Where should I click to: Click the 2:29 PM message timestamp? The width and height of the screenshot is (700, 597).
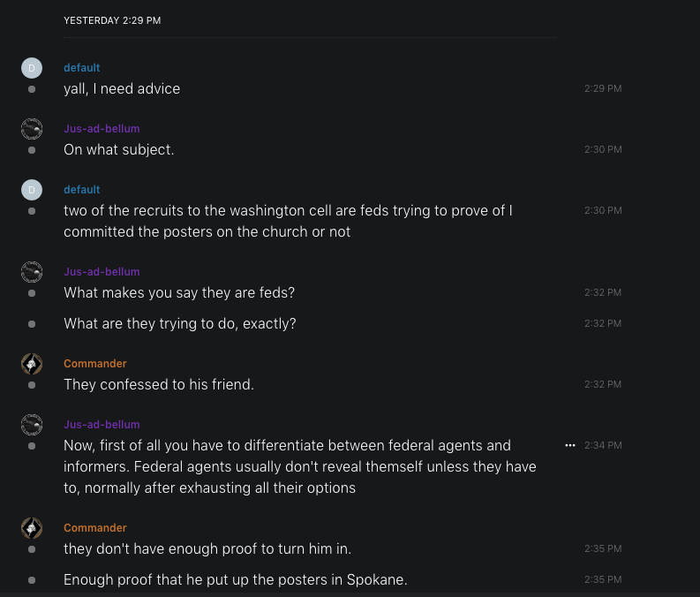[x=603, y=89]
